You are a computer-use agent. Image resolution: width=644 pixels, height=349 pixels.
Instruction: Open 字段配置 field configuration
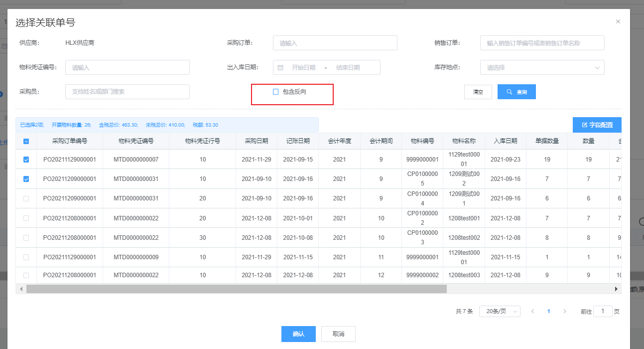(597, 125)
